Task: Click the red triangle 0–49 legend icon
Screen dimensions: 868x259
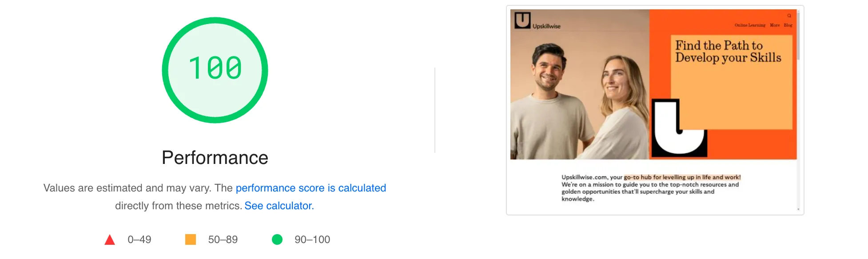Action: pyautogui.click(x=110, y=240)
